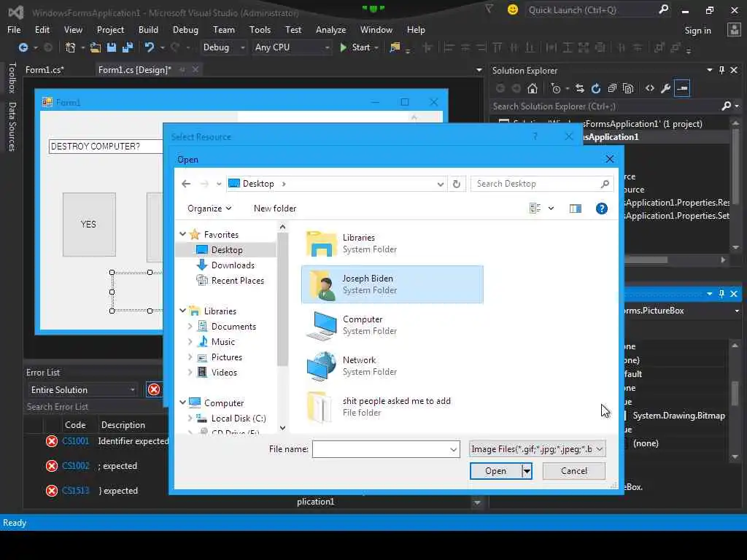This screenshot has width=747, height=560.
Task: Click the notifications filter flag icon
Action: [489, 9]
